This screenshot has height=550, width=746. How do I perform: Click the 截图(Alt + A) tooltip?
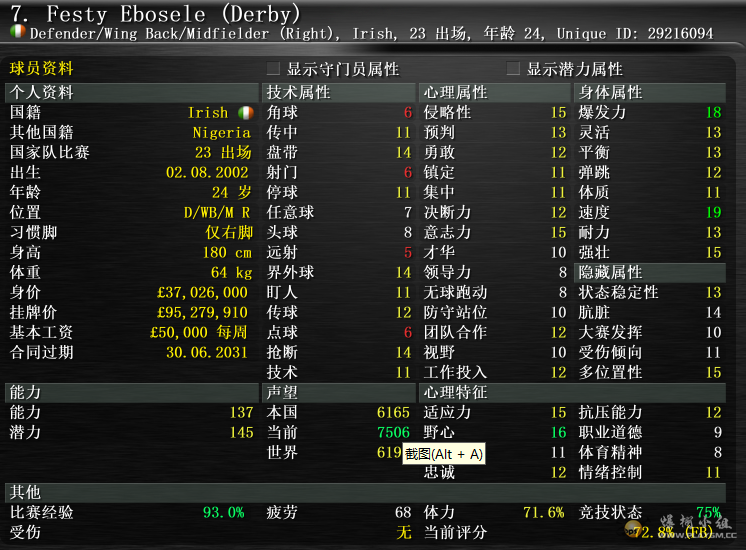point(444,454)
